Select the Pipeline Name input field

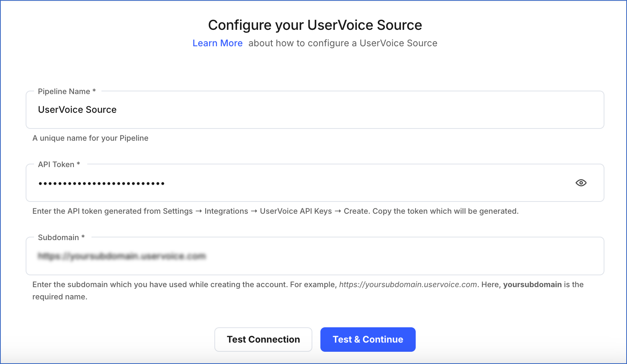pos(230,110)
